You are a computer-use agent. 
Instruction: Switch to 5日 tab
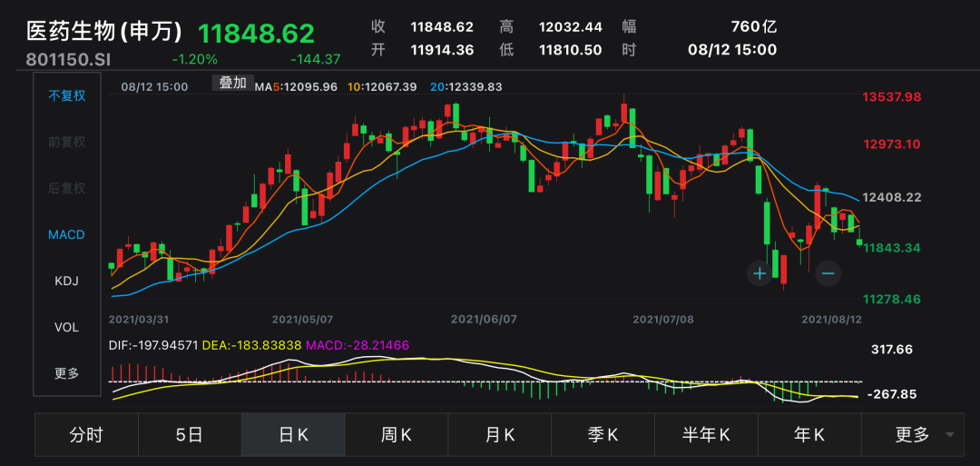tap(190, 435)
